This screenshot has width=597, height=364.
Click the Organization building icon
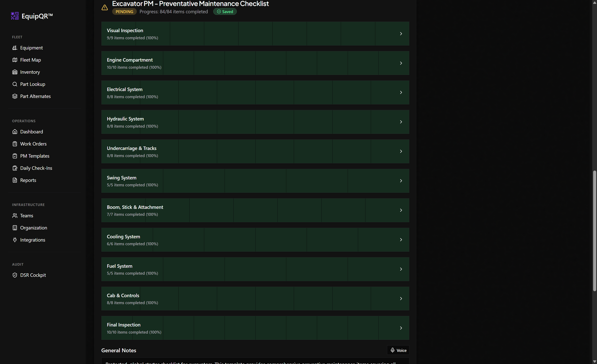pos(15,228)
